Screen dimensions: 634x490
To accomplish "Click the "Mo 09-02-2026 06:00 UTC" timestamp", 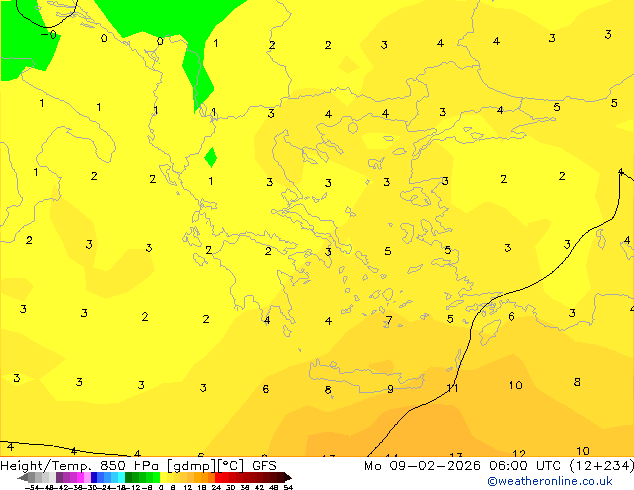I will (464, 466).
